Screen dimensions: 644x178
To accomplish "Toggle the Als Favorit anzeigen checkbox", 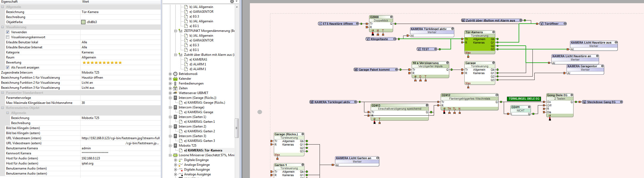I will pyautogui.click(x=8, y=67).
